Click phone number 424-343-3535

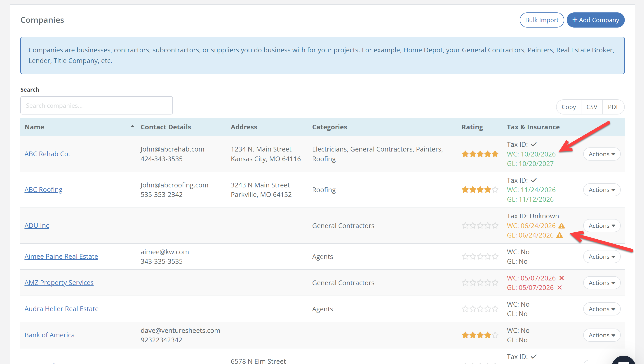[x=162, y=159]
